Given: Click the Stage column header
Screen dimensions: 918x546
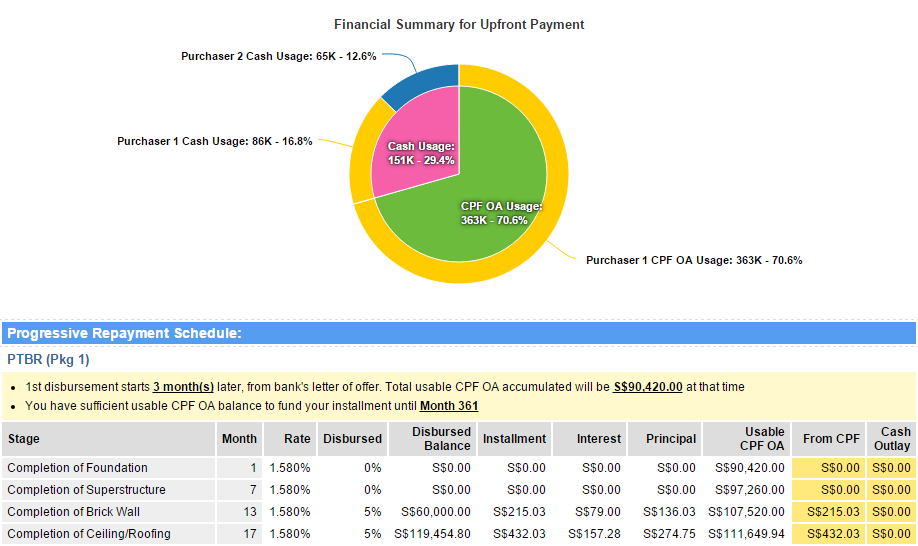Looking at the screenshot, I should coord(22,439).
